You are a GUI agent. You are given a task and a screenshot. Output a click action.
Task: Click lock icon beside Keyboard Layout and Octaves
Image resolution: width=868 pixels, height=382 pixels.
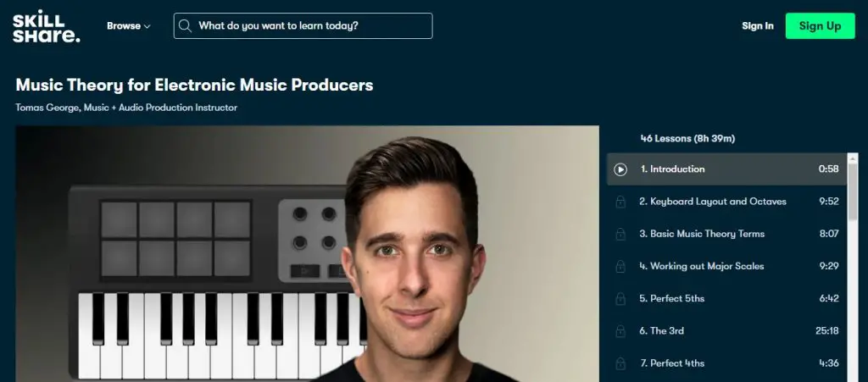[620, 202]
